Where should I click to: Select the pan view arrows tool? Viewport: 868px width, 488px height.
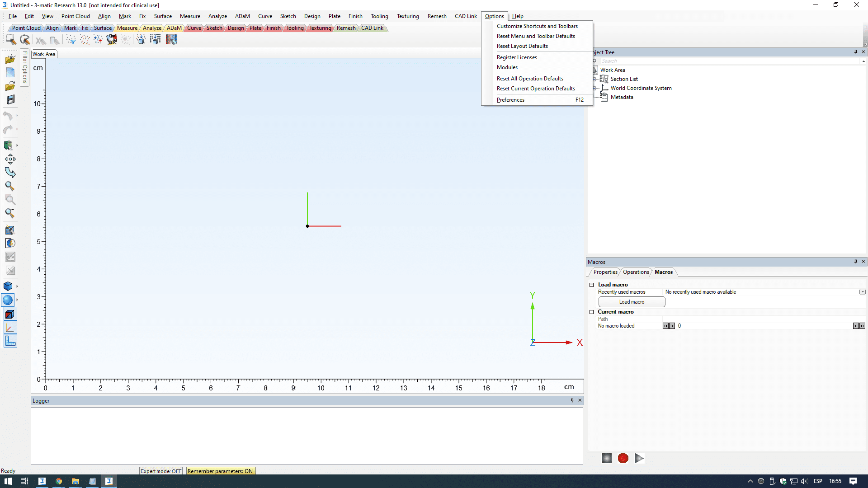(x=10, y=159)
